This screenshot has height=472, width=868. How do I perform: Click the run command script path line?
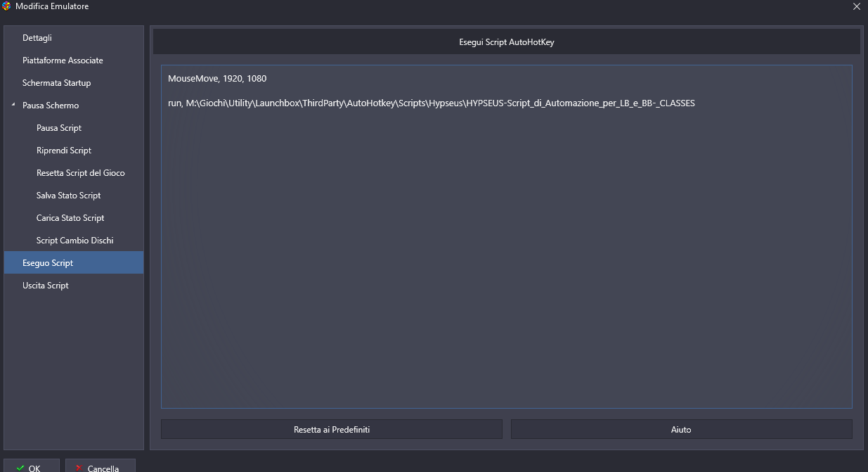pos(432,103)
